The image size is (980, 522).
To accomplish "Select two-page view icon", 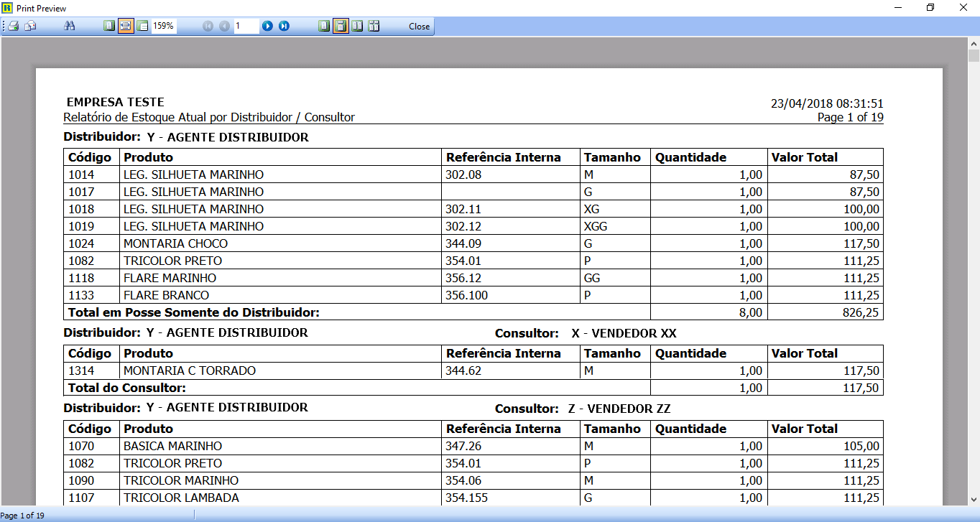I will pos(357,26).
